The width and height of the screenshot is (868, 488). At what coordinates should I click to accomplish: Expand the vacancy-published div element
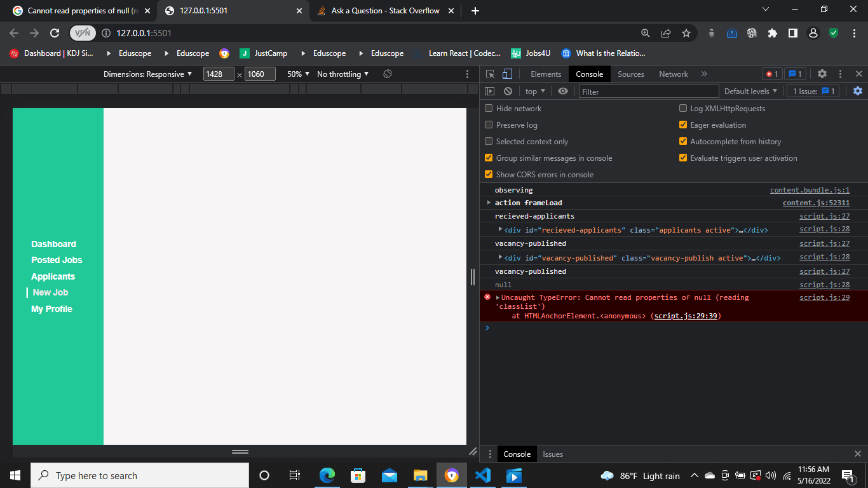501,257
